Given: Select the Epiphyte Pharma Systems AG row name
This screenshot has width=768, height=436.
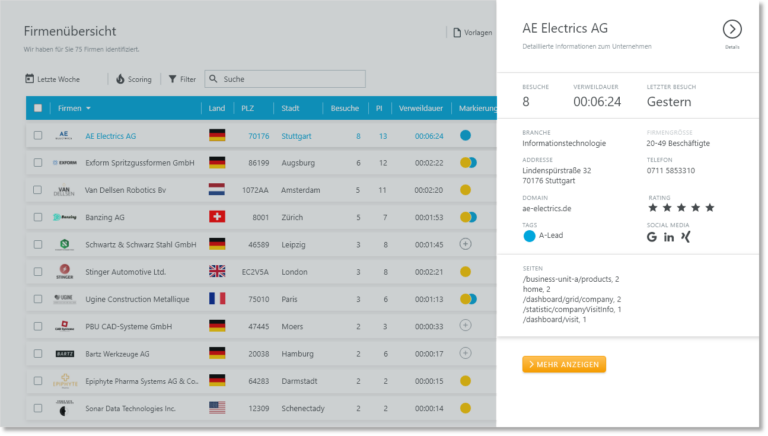Looking at the screenshot, I should (x=142, y=381).
